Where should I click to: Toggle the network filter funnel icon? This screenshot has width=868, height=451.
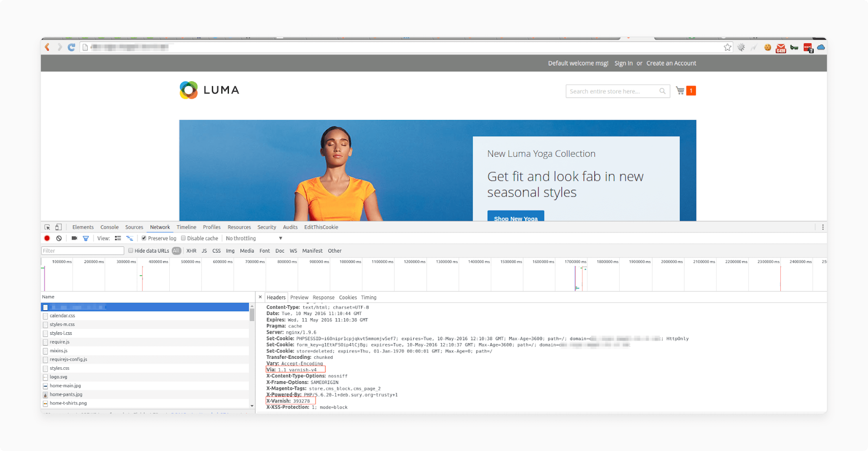pos(85,238)
